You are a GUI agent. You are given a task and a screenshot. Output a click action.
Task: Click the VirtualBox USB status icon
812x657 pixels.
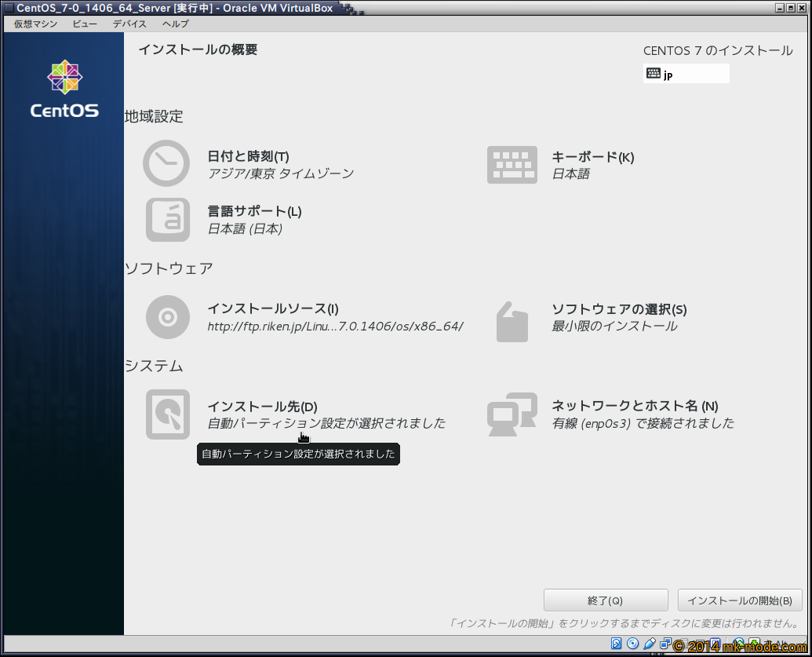point(650,644)
